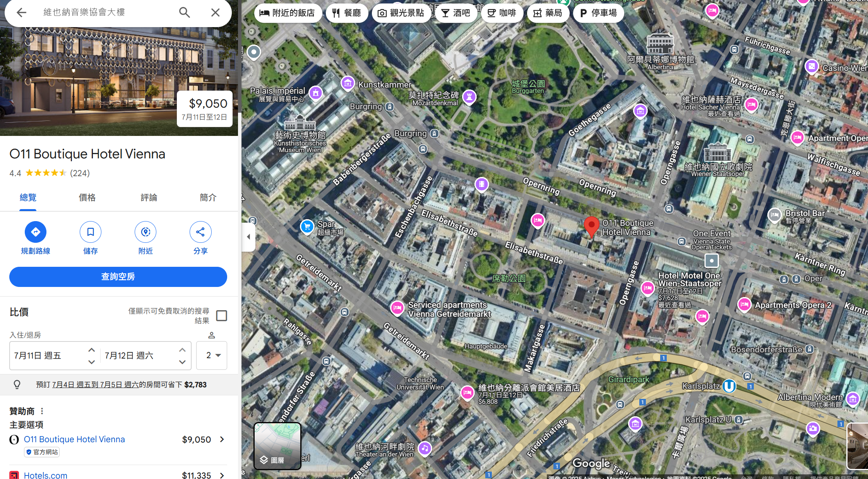Screen dimensions: 868x479
Task: Expand the O11 Boutique Hotel Vienna price row
Action: [x=222, y=439]
